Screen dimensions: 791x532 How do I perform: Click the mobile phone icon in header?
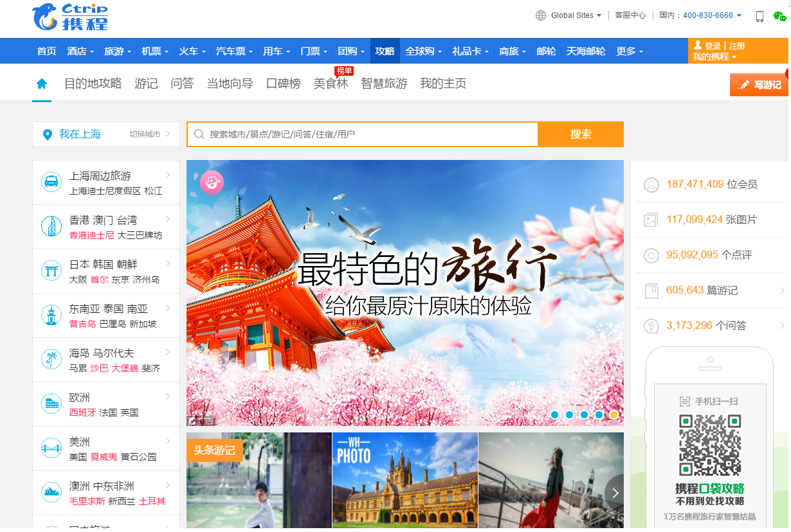[x=759, y=16]
